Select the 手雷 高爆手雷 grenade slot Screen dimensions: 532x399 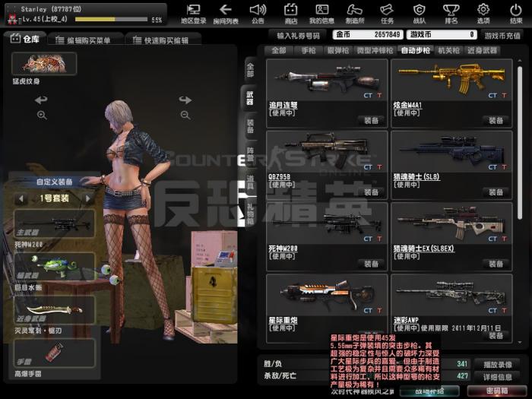point(54,353)
